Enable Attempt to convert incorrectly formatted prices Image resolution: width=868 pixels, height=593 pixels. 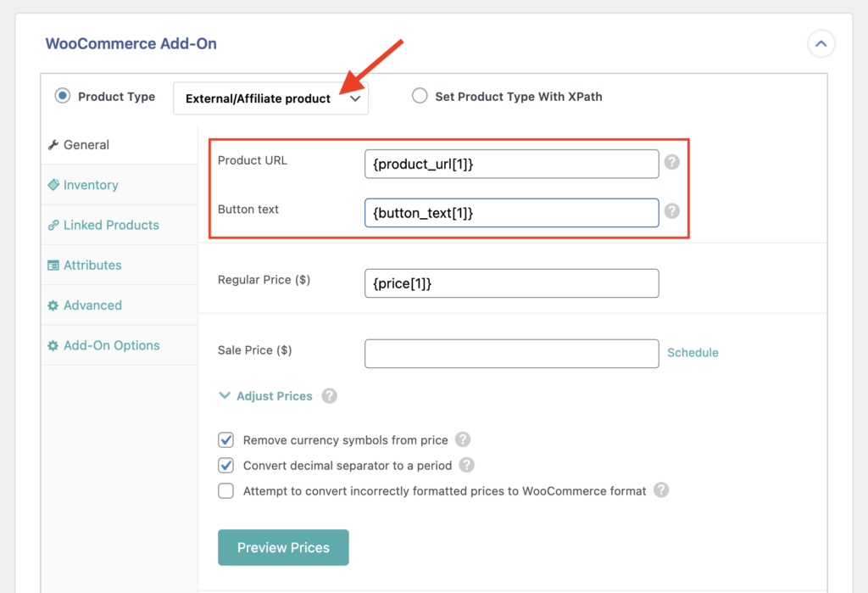pos(225,490)
